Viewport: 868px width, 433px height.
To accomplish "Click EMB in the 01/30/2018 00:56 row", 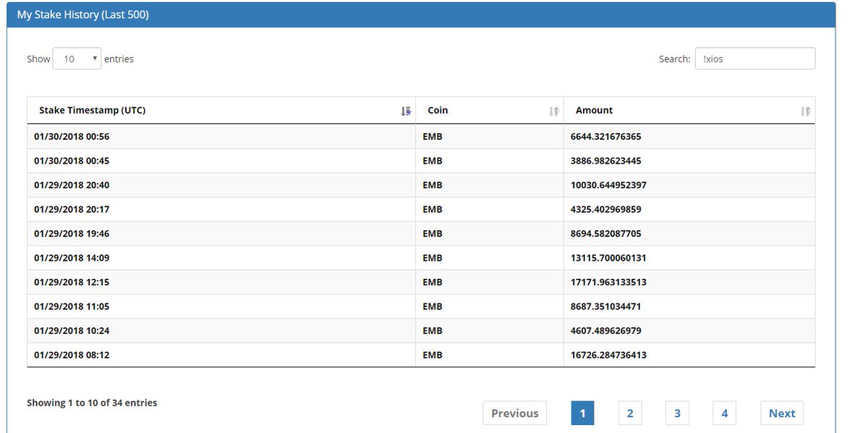I will click(x=433, y=136).
